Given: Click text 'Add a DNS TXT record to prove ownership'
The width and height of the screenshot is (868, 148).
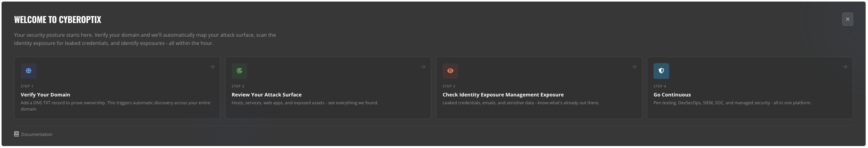Looking at the screenshot, I should click(63, 103).
